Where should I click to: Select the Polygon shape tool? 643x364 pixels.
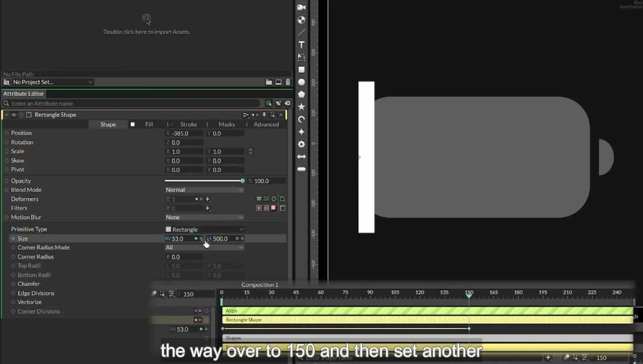click(301, 94)
